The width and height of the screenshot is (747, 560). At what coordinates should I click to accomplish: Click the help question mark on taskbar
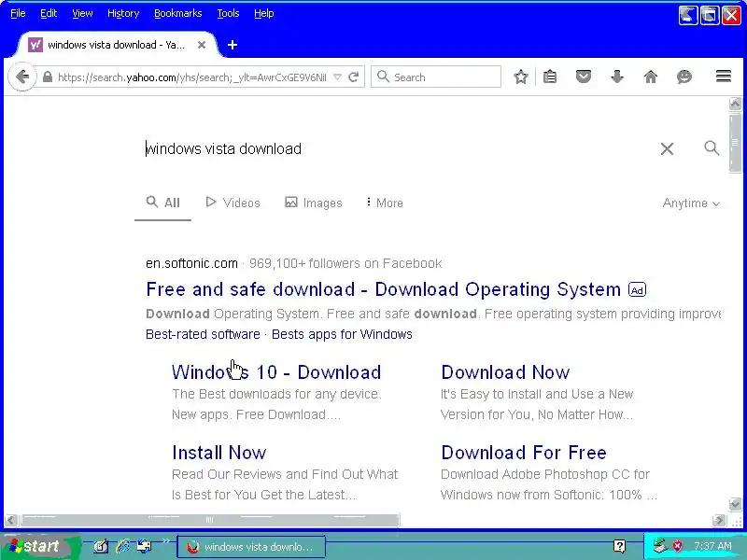(x=619, y=546)
